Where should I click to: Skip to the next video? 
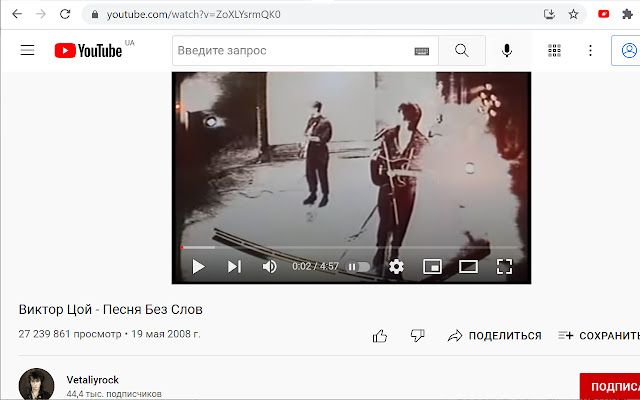(234, 267)
